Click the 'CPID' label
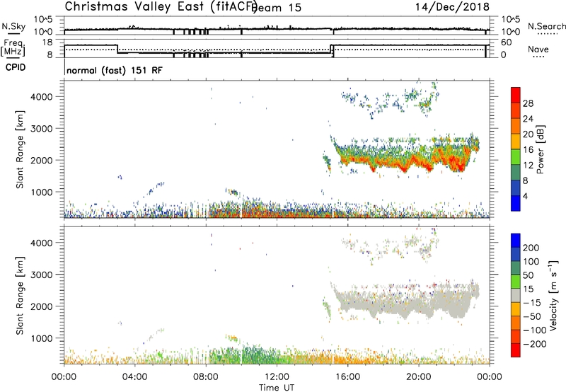This screenshot has height=392, width=566. tap(16, 67)
